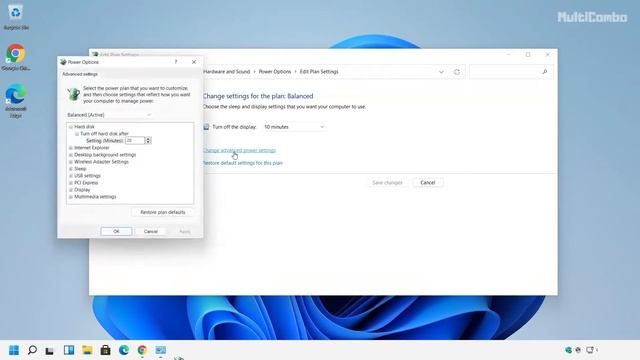Open Change advanced power settings link
This screenshot has height=360, width=640.
click(x=239, y=151)
